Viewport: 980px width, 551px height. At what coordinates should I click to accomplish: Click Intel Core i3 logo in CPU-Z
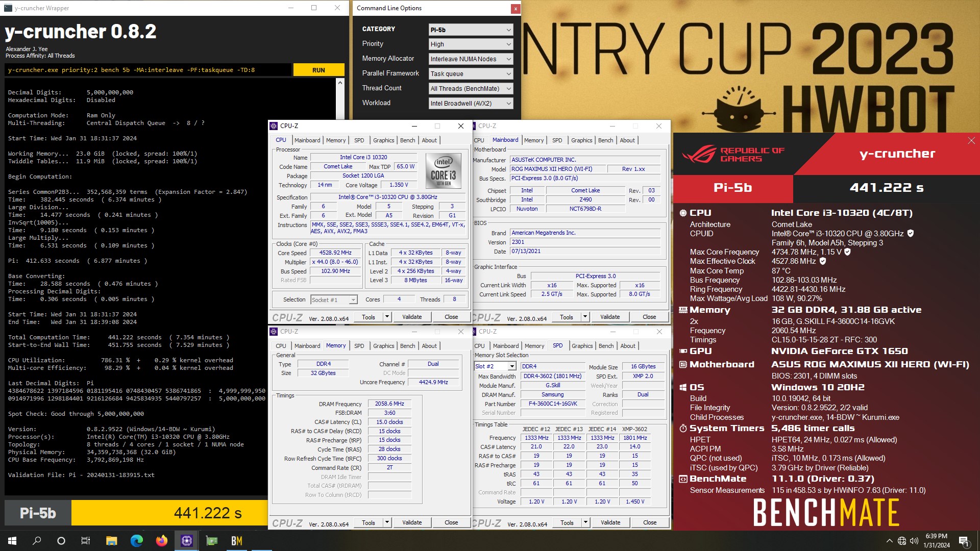point(443,170)
